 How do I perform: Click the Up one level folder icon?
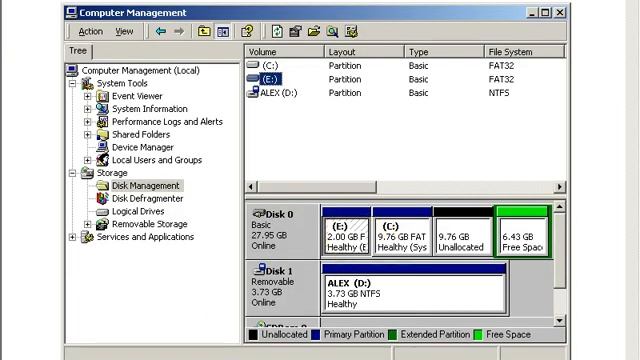coord(204,31)
